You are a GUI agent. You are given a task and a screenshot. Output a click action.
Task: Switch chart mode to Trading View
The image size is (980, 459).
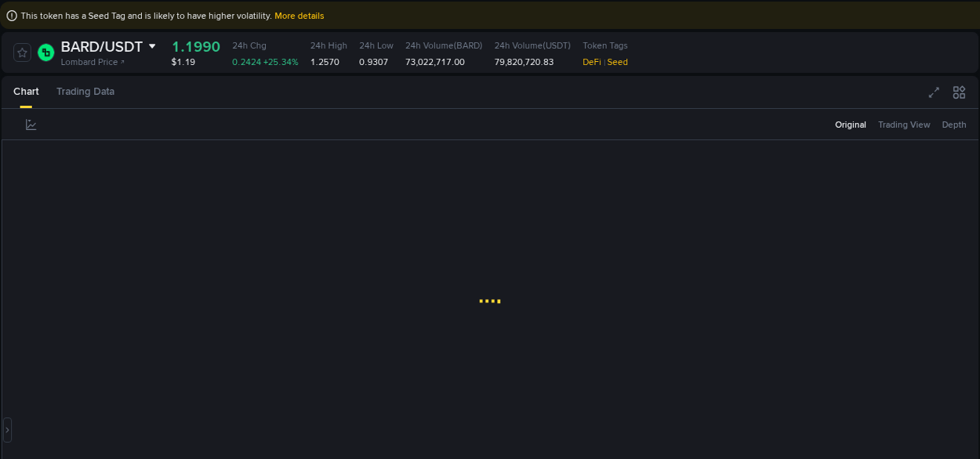coord(904,125)
